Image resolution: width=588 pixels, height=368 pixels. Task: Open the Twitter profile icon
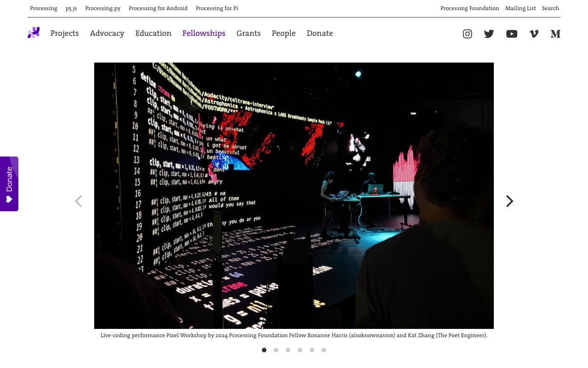[x=489, y=34]
